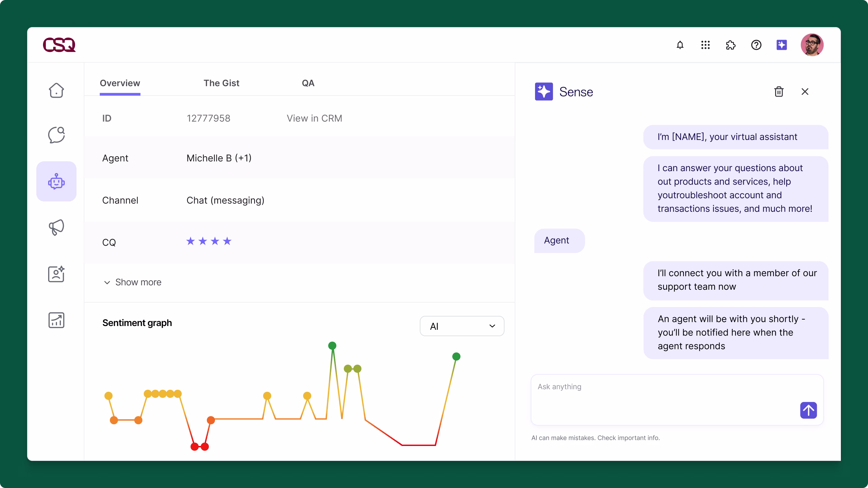The height and width of the screenshot is (488, 868).
Task: Delete the chat using the trash icon
Action: [779, 91]
